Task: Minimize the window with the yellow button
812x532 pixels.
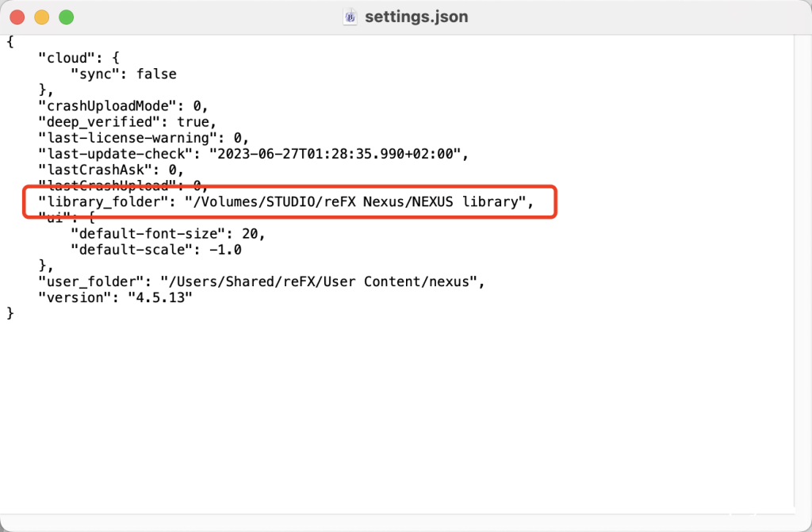Action: coord(42,17)
